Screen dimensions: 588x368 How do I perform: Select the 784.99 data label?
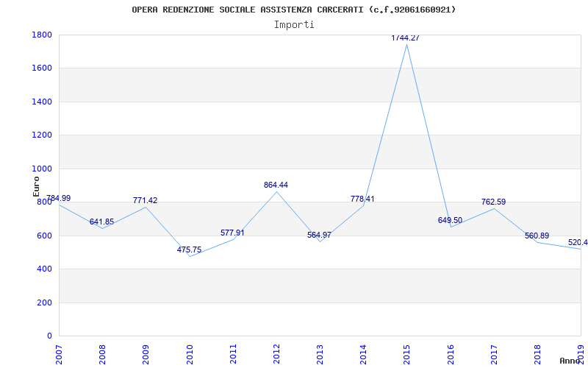58,198
